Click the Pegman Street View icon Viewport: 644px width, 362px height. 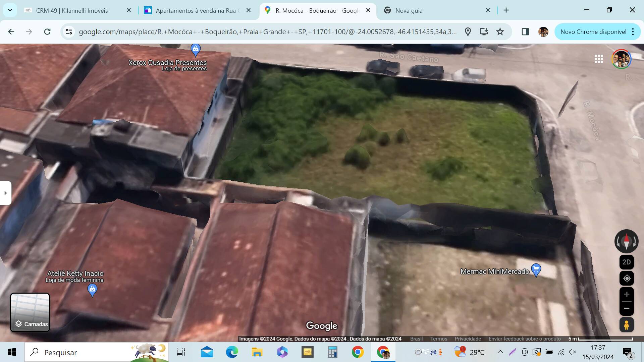[627, 324]
